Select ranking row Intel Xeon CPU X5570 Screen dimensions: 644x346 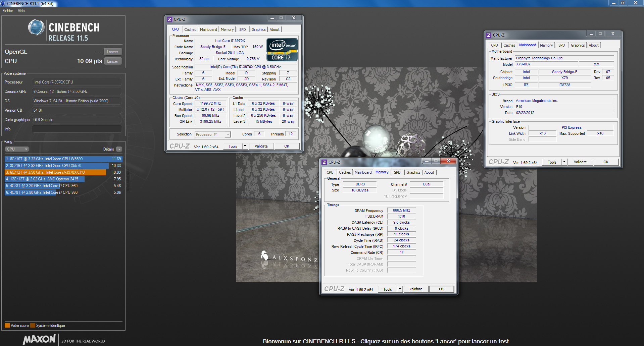click(63, 166)
